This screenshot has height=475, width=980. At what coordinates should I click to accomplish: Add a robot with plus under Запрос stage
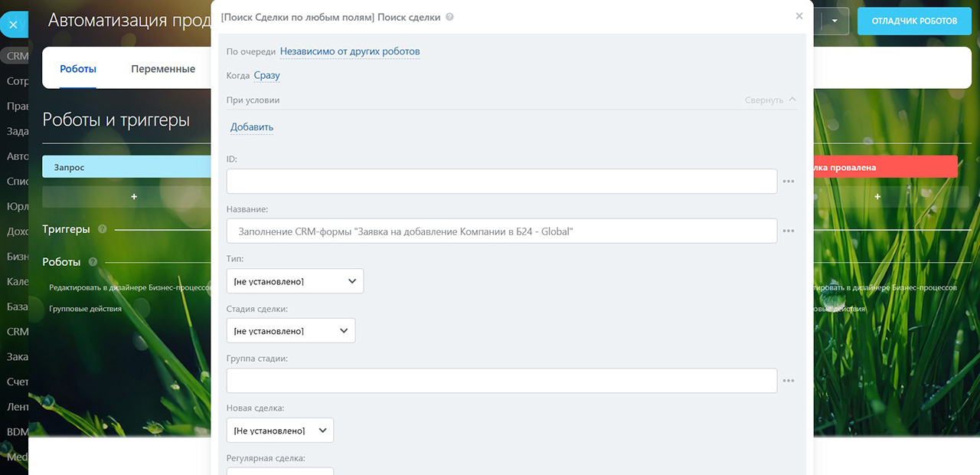134,197
